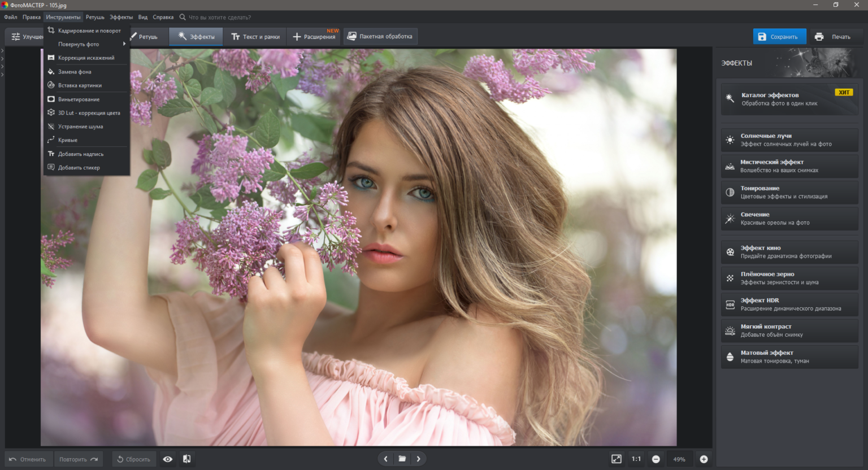Click the 49% zoom level field

click(679, 459)
